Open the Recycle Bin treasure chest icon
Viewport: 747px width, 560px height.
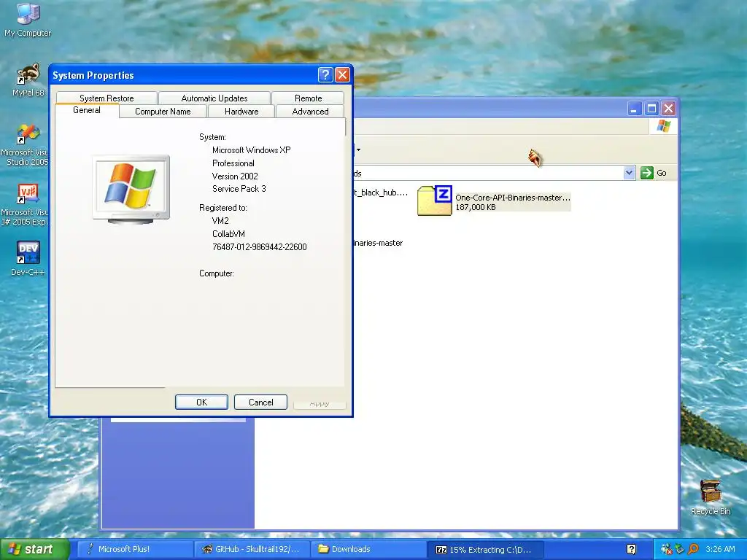[711, 497]
